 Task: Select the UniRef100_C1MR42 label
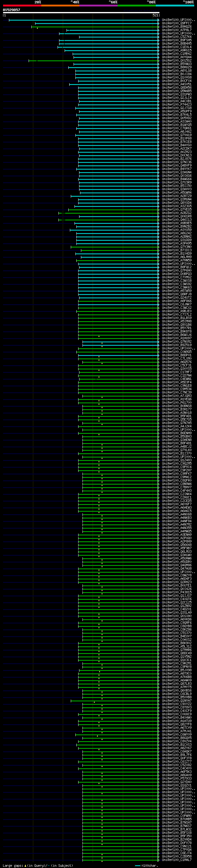177,54
